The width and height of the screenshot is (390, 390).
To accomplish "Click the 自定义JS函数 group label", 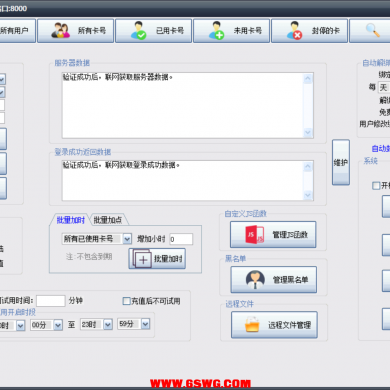I will (x=246, y=214).
